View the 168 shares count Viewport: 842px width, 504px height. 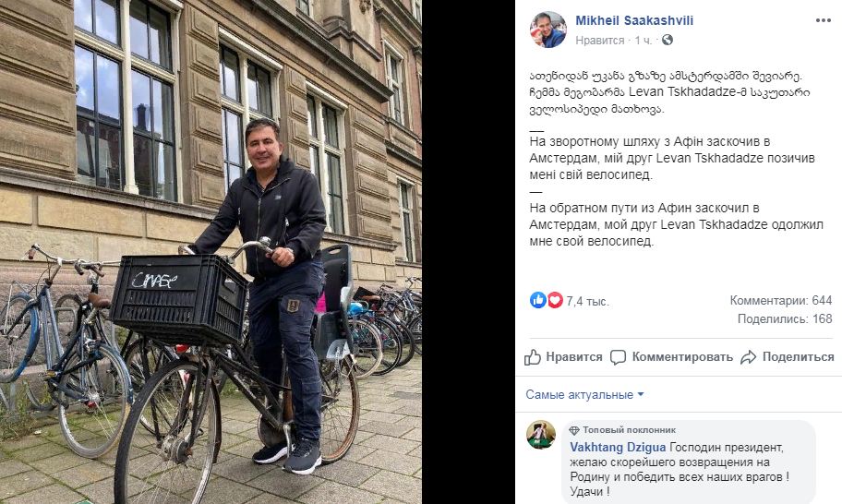click(785, 318)
